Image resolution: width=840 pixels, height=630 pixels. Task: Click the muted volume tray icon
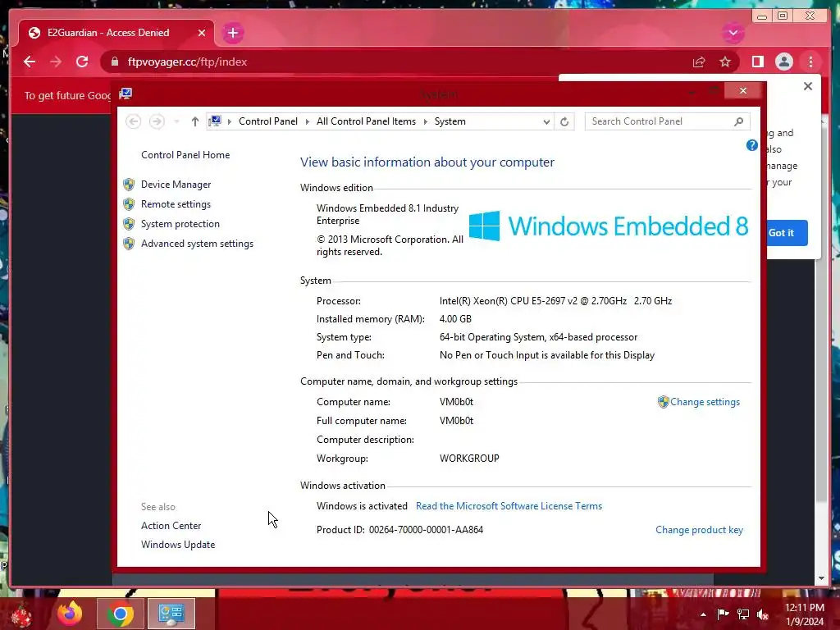[763, 614]
